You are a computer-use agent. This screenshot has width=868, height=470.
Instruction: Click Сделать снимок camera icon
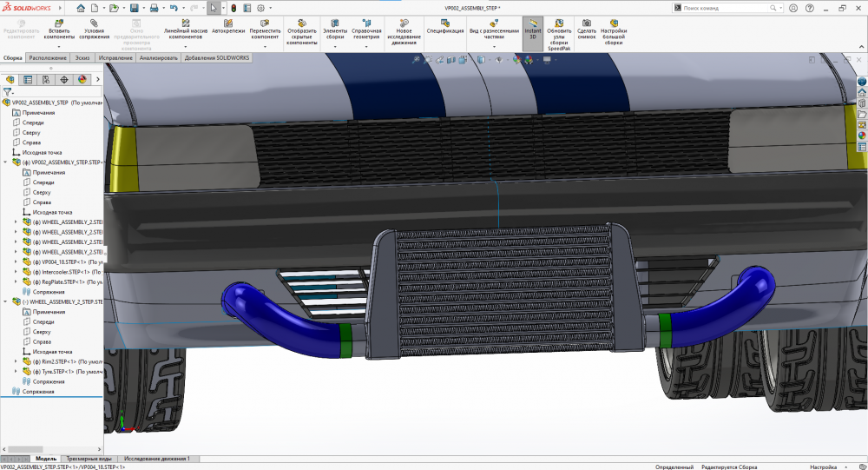[x=587, y=23]
